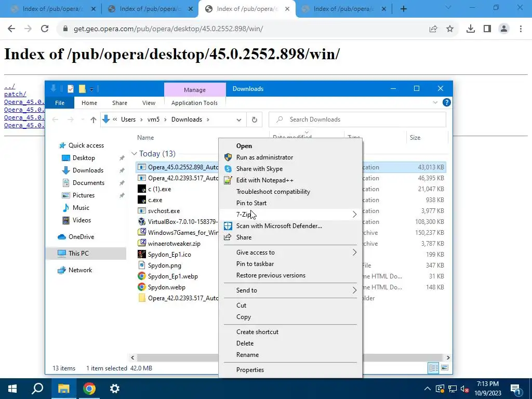This screenshot has width=532, height=399.
Task: Click muted volume tray icon
Action: (464, 389)
